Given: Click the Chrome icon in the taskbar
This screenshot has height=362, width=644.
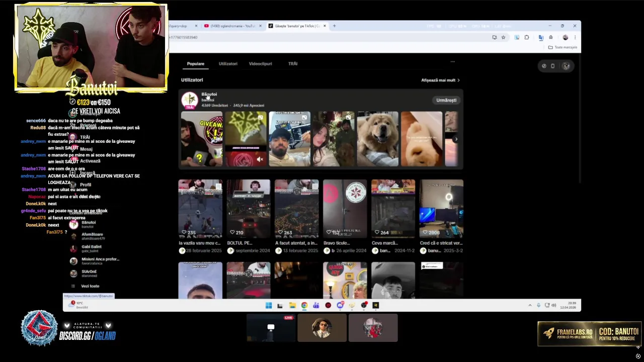Looking at the screenshot, I should [x=304, y=305].
